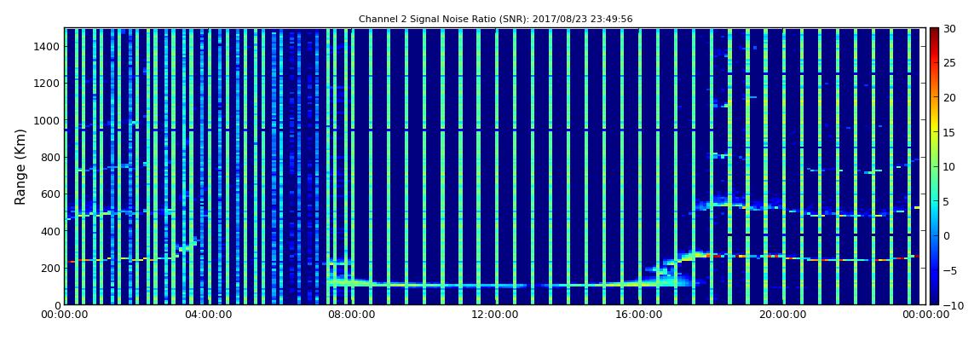Click the colorbar tick label 30
980x347 pixels.
[x=949, y=29]
